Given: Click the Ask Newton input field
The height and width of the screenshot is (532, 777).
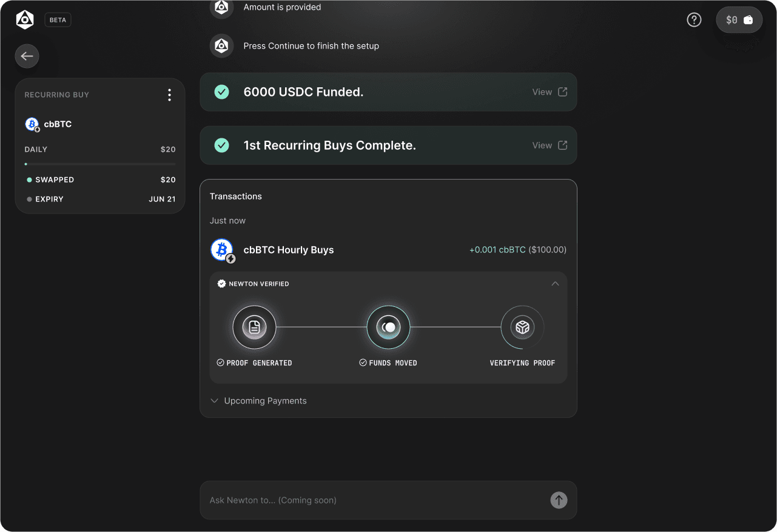Looking at the screenshot, I should click(388, 500).
